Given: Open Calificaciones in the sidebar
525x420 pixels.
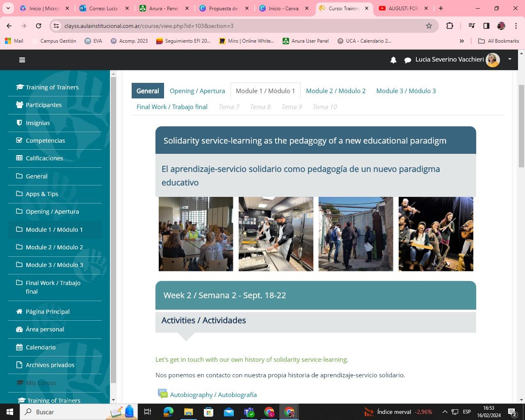Looking at the screenshot, I should pos(44,158).
